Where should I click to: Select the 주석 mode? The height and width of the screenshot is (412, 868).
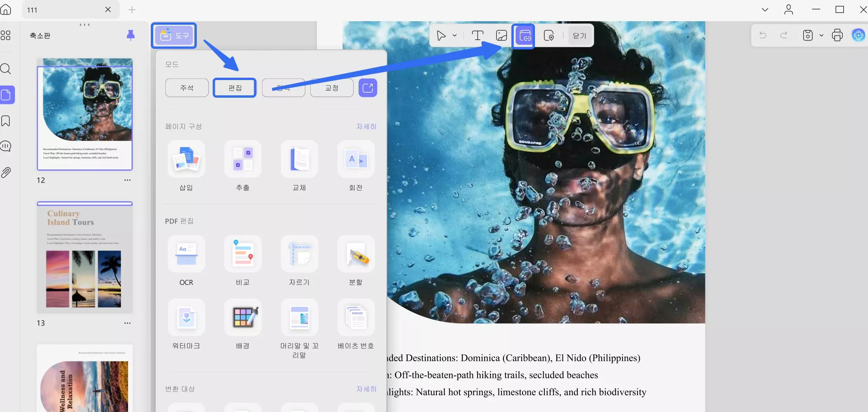[x=187, y=88]
